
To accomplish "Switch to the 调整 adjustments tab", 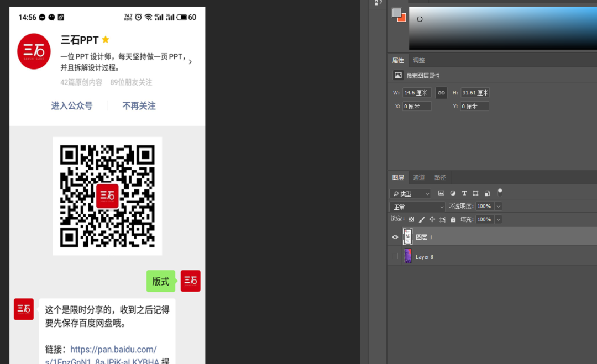I will [x=419, y=60].
